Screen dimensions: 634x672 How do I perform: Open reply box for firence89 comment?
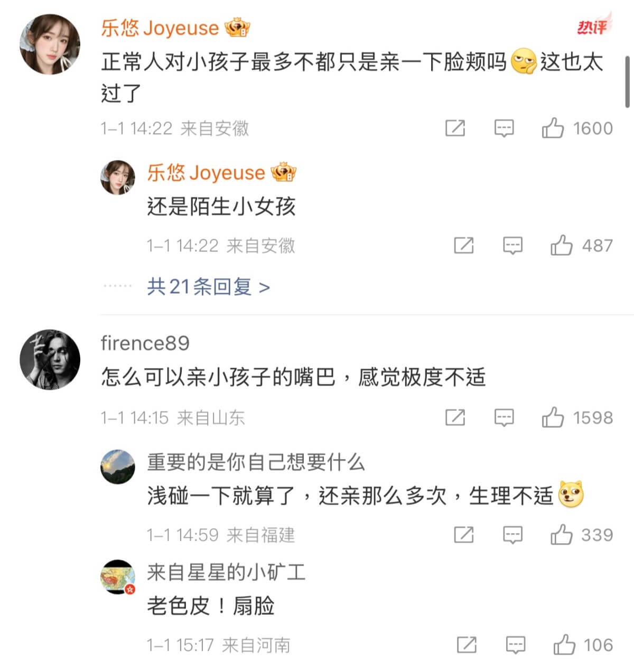point(504,417)
